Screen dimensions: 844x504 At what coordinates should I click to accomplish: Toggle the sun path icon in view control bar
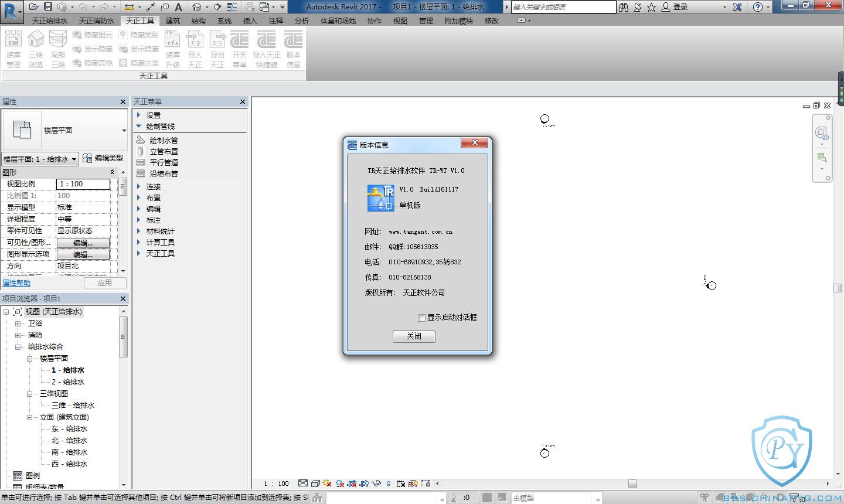click(327, 483)
